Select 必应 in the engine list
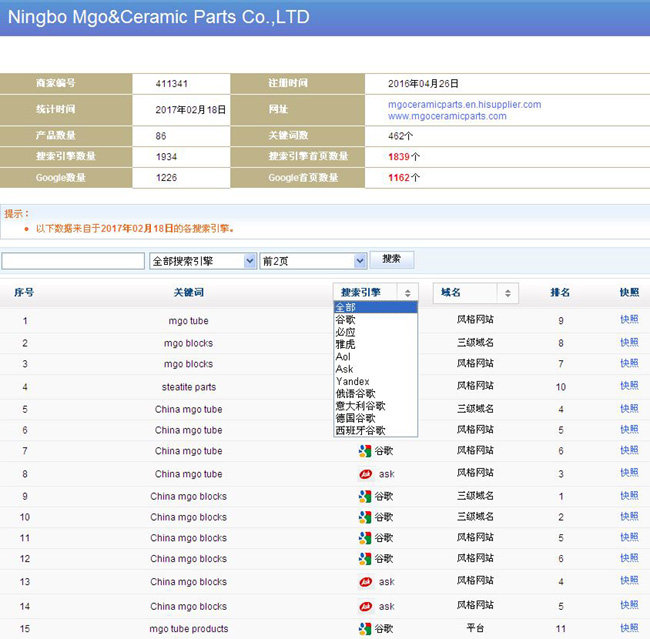 pos(375,332)
